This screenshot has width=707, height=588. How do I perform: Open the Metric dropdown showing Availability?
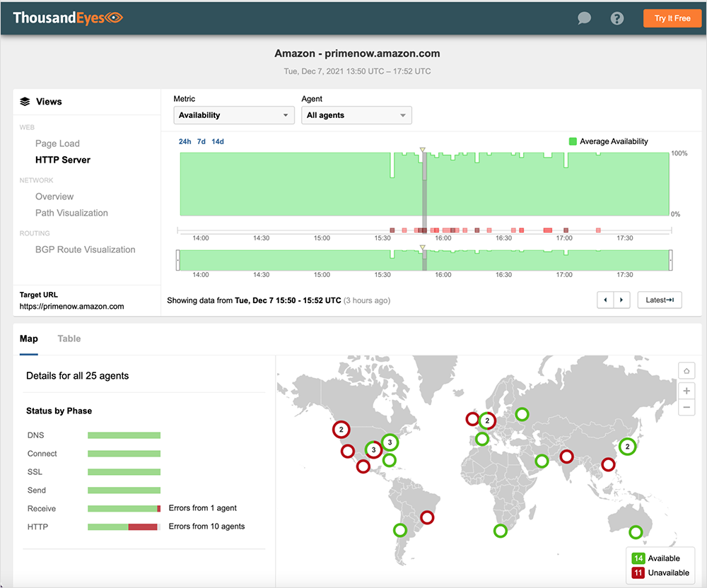[x=234, y=115]
